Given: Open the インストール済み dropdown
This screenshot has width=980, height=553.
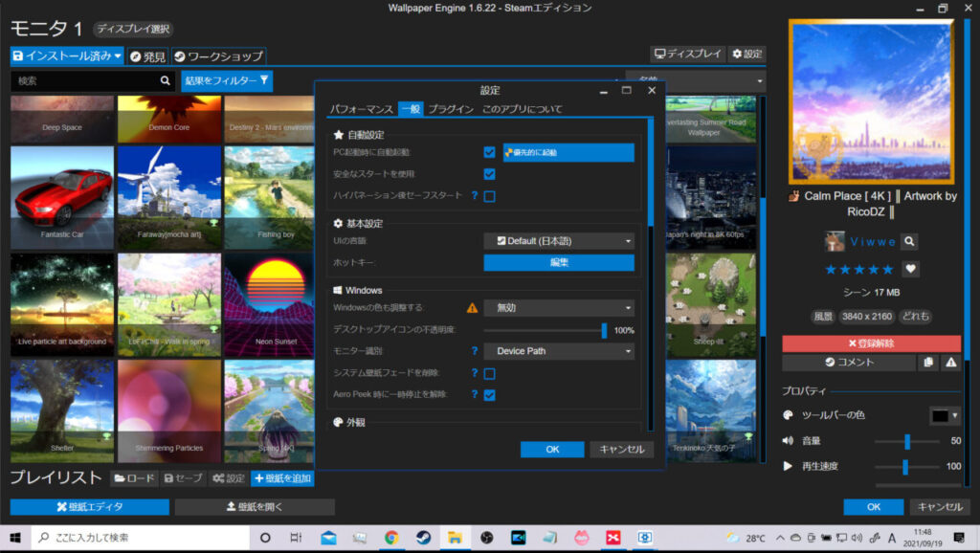Looking at the screenshot, I should [x=67, y=55].
